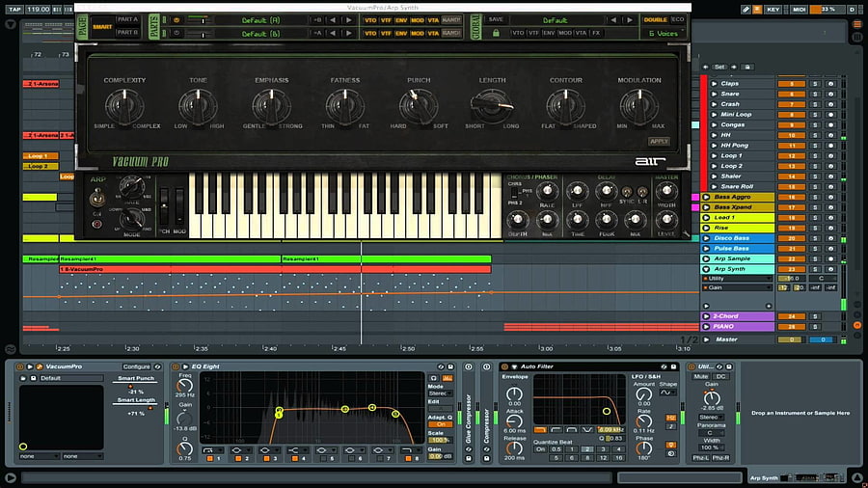The height and width of the screenshot is (488, 868).
Task: Select the Configure button on VacuumPro device
Action: click(x=137, y=366)
